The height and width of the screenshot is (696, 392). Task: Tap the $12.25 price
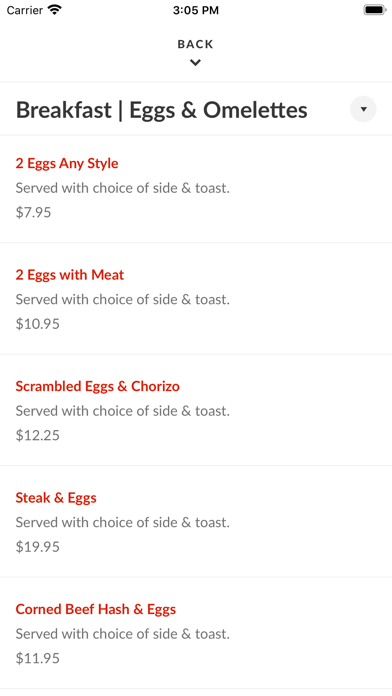click(37, 435)
